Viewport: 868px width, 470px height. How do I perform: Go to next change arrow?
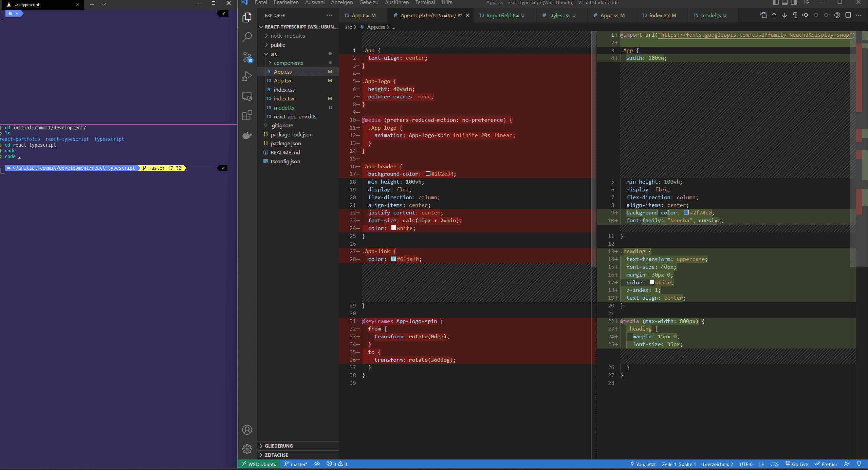click(784, 15)
